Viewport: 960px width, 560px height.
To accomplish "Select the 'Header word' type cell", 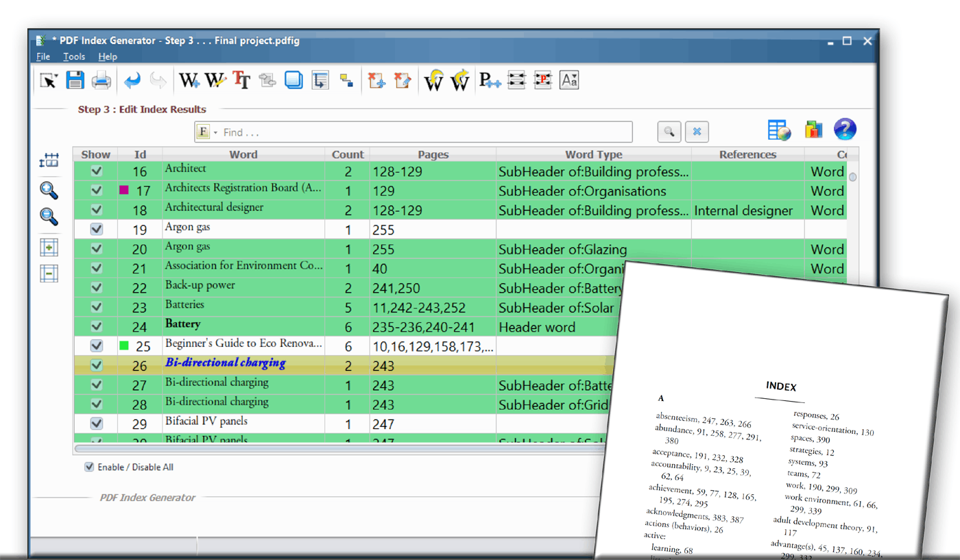I will (x=556, y=327).
